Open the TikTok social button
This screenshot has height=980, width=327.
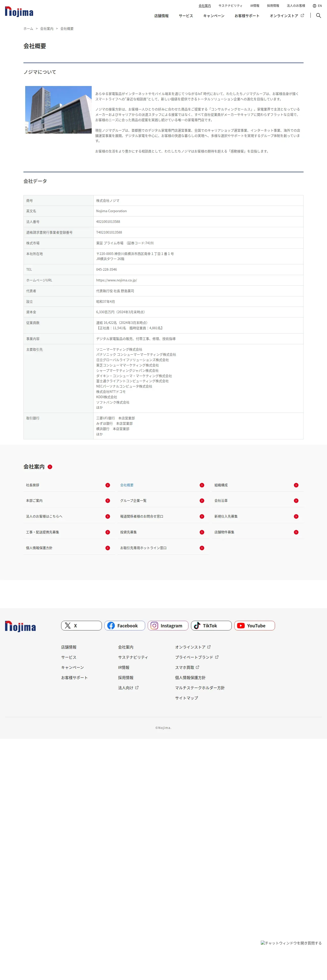(x=211, y=625)
